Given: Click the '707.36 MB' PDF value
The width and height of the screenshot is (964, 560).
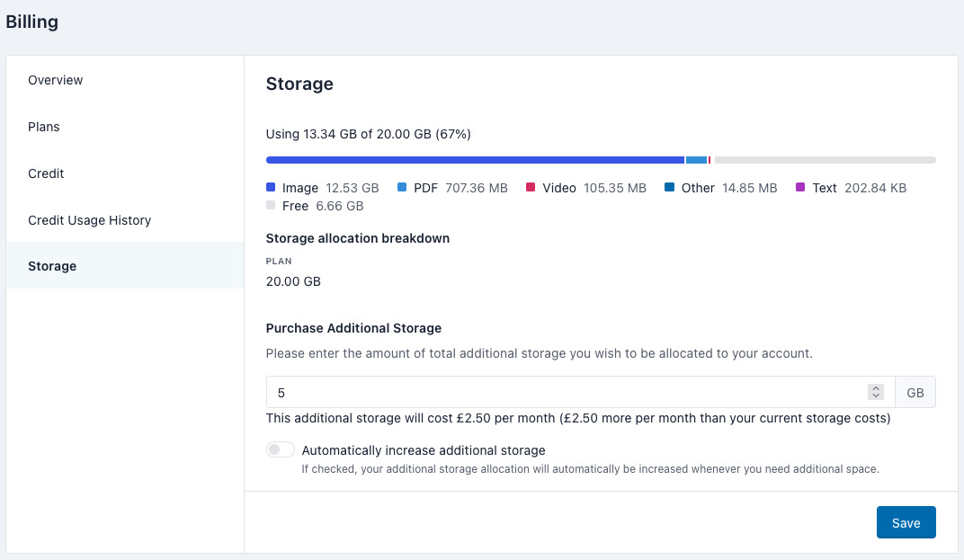Looking at the screenshot, I should click(x=477, y=188).
